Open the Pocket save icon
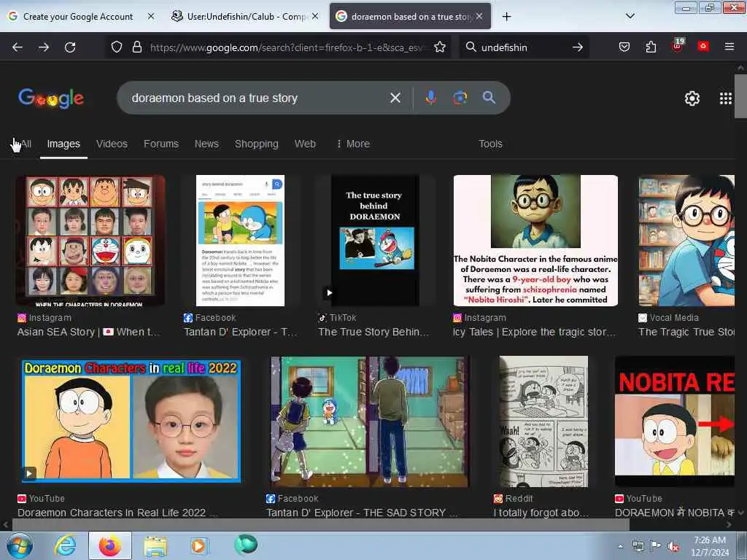747x560 pixels. click(x=624, y=47)
